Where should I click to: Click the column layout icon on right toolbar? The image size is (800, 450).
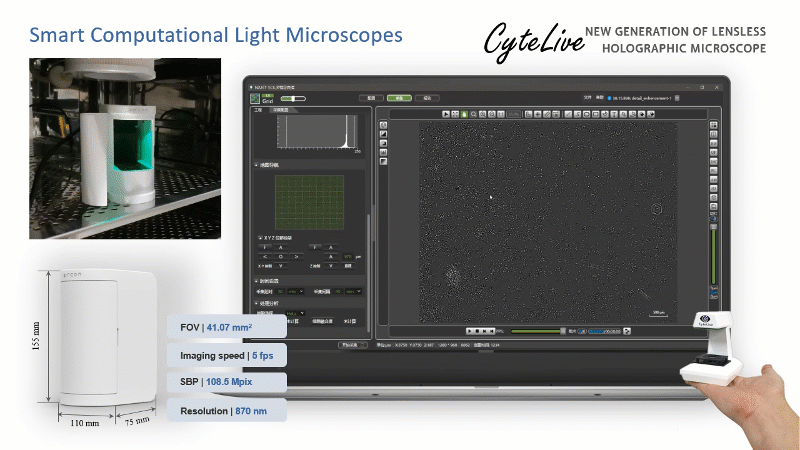[x=713, y=134]
